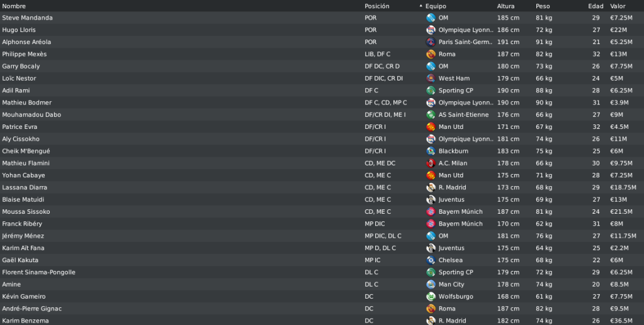The image size is (644, 325).
Task: Select the Hugo Lloris row by his €22M value
Action: click(x=619, y=30)
